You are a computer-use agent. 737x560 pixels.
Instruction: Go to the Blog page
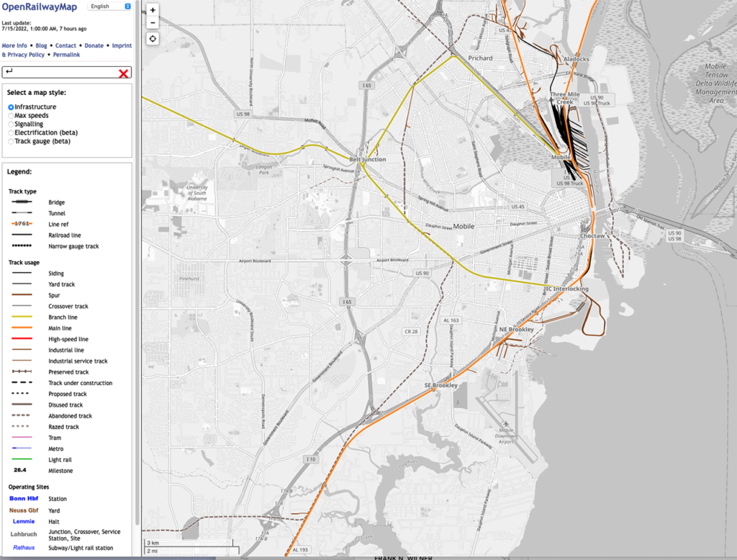pos(42,45)
